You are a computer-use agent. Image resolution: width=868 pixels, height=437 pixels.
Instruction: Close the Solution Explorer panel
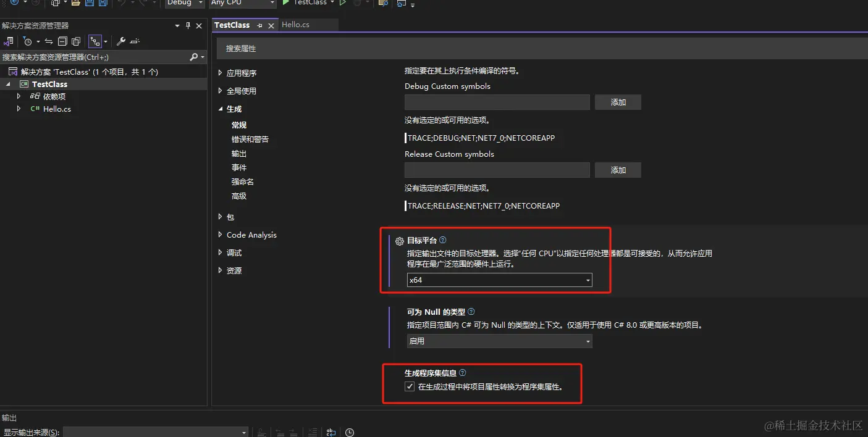coord(199,26)
